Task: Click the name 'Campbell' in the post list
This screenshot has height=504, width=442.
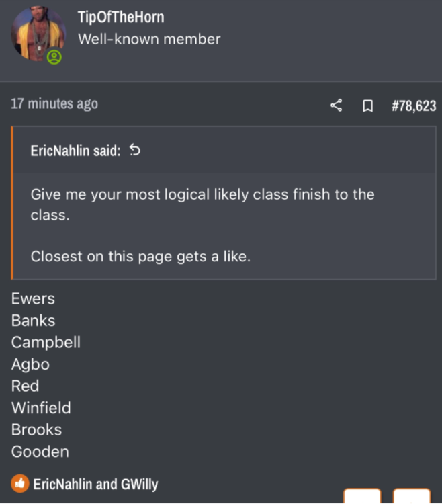Action: coord(46,342)
